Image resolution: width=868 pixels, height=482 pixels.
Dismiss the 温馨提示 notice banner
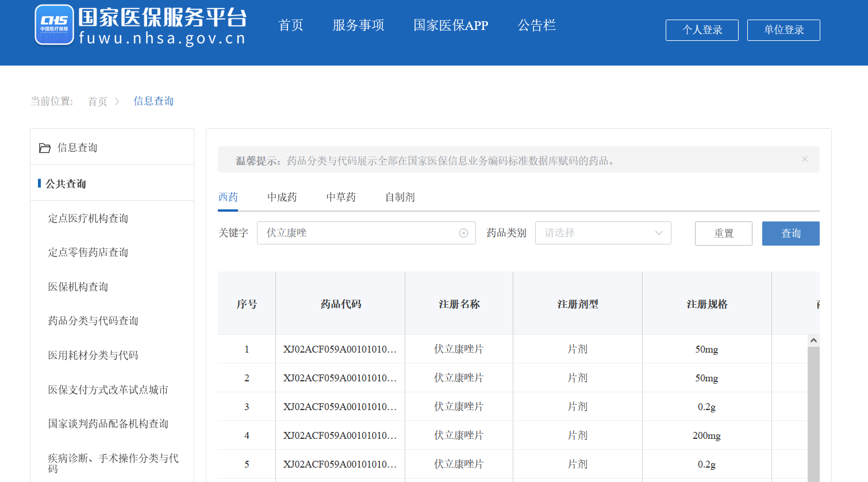click(x=804, y=159)
